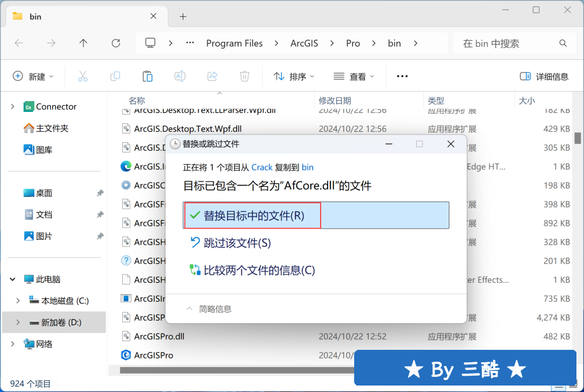Viewport: 584px width, 392px height.
Task: Click the Gallery icon in sidebar
Action: tap(29, 150)
